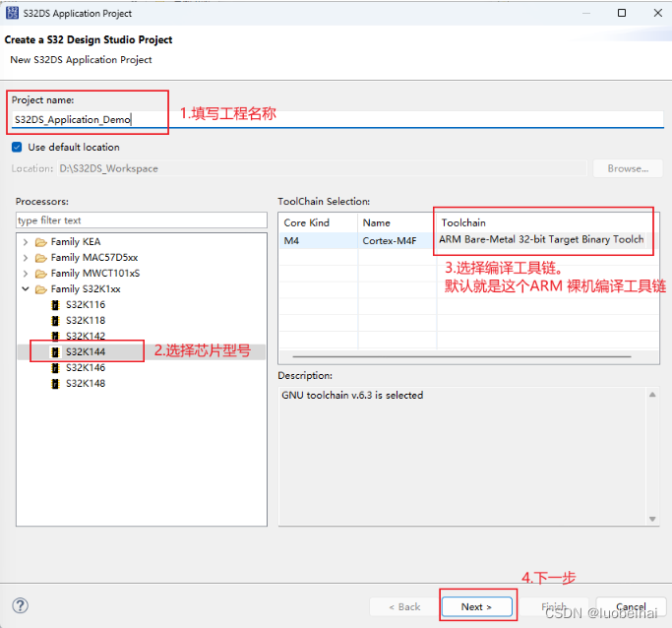Click the Location path field

click(x=322, y=168)
